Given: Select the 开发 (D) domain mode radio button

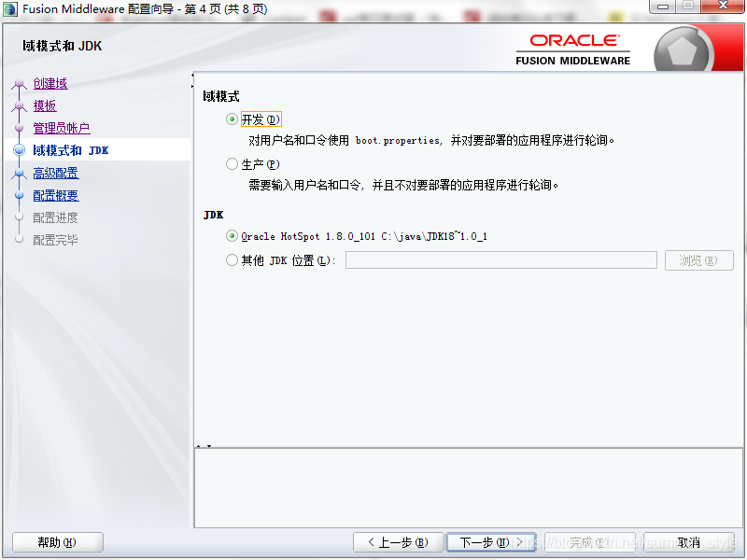Looking at the screenshot, I should click(x=232, y=119).
